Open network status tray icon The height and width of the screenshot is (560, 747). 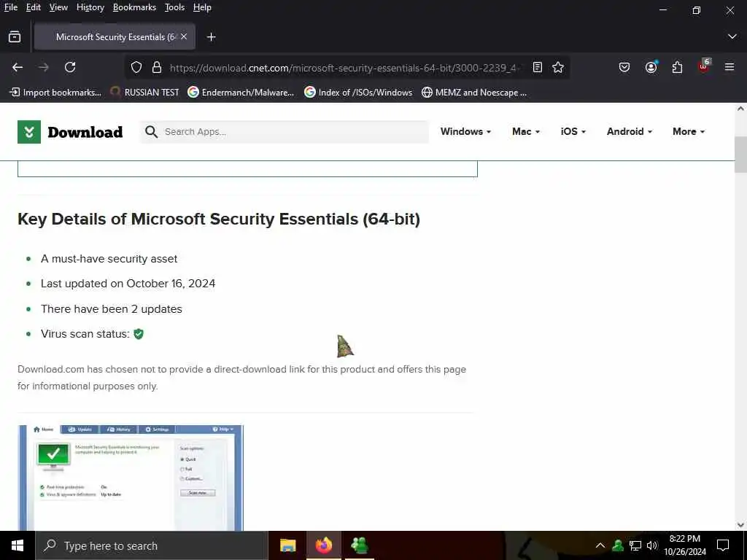tap(635, 545)
